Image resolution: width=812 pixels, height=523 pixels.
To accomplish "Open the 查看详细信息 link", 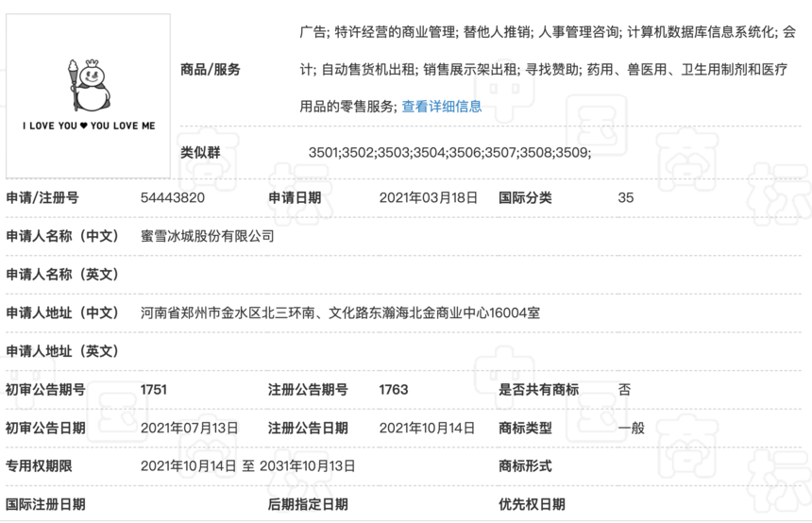I will (x=442, y=107).
